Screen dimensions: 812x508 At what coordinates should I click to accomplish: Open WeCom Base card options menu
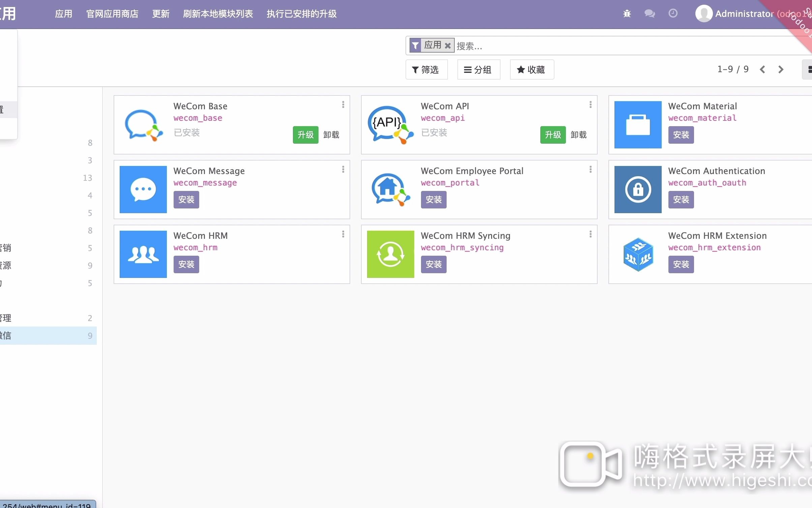(343, 105)
